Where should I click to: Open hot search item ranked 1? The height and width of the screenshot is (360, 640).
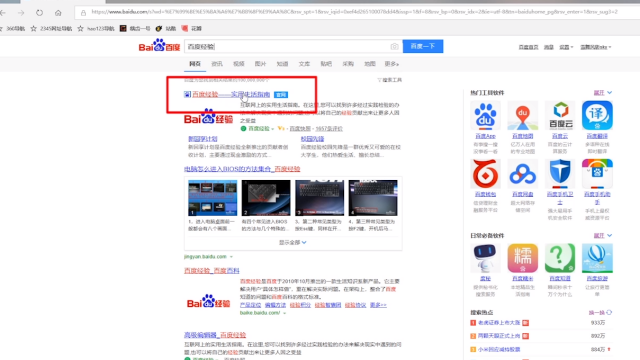pos(499,323)
